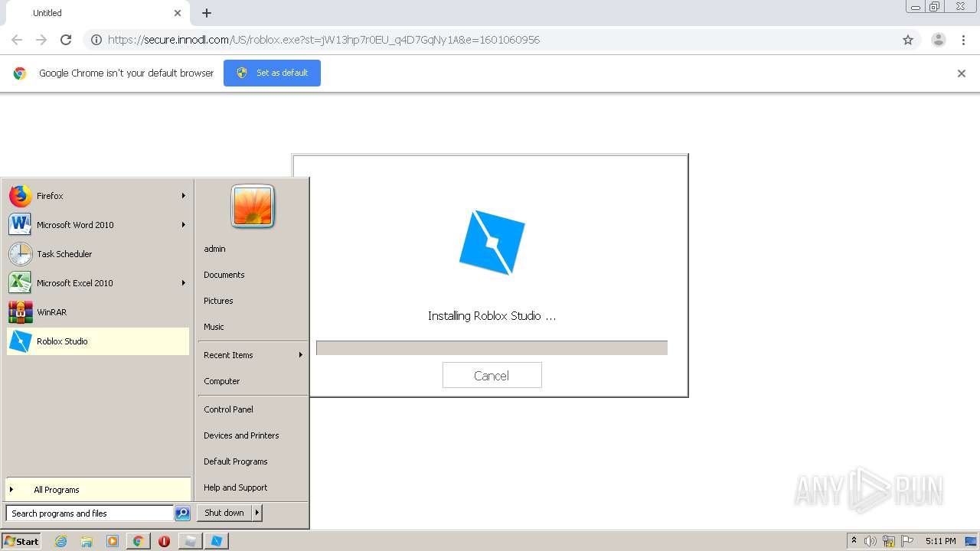Open the Chrome profile avatar
This screenshot has height=551, width=980.
point(939,40)
